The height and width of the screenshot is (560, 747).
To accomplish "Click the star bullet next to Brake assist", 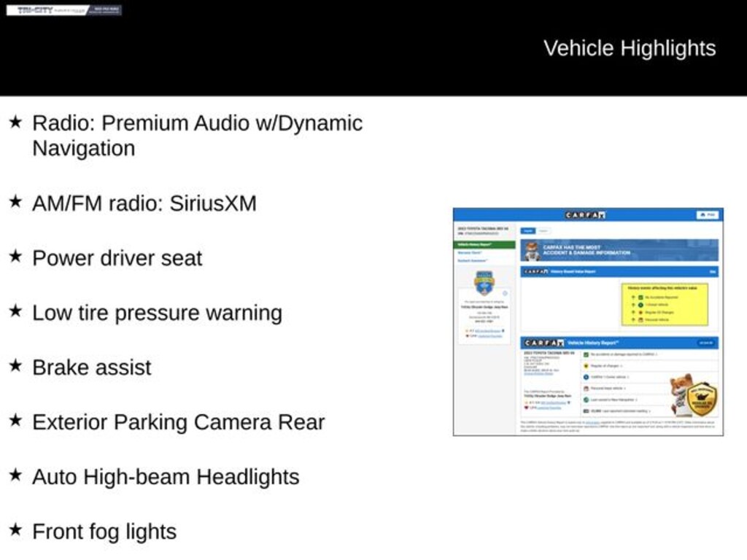I will [x=15, y=366].
